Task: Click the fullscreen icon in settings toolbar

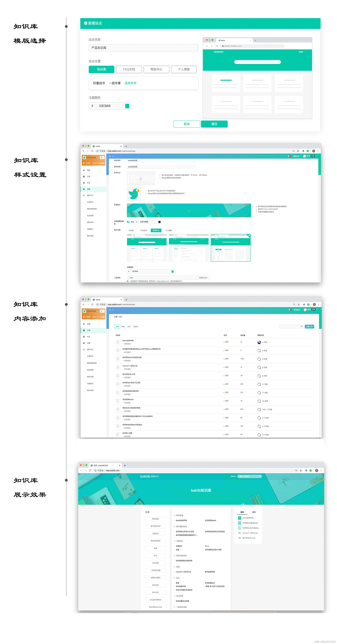Action: [113, 156]
